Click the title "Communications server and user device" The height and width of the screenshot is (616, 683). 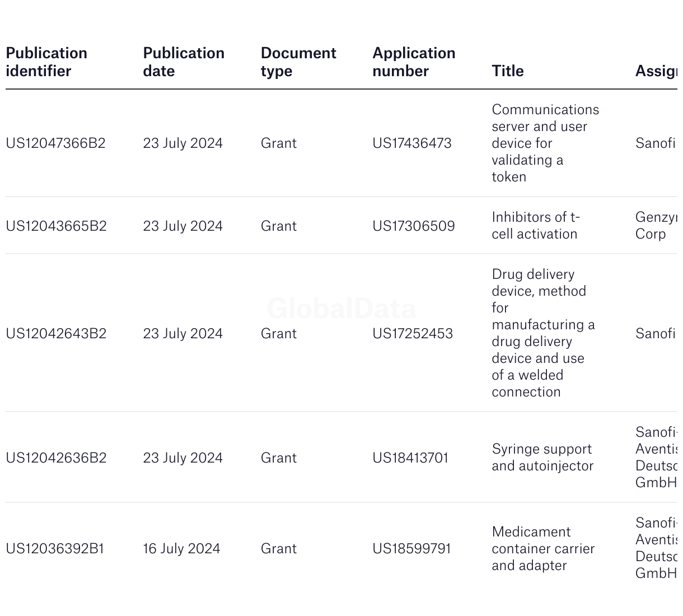[545, 143]
